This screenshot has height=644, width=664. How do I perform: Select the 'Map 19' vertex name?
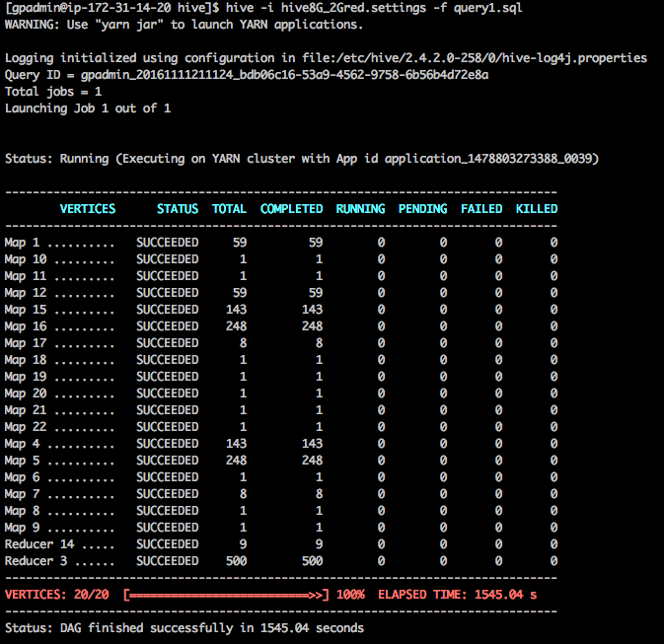[x=26, y=377]
